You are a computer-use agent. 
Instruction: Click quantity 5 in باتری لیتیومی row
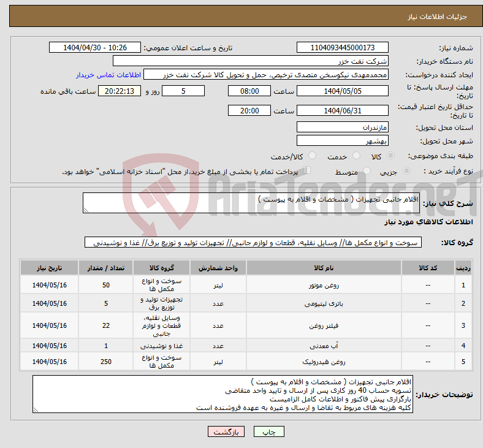click(x=105, y=303)
